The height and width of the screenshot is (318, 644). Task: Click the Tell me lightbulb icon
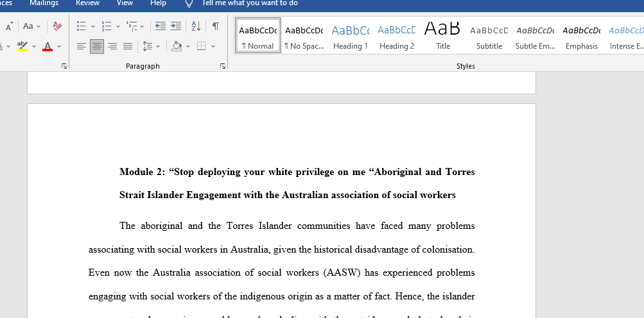pos(189,3)
